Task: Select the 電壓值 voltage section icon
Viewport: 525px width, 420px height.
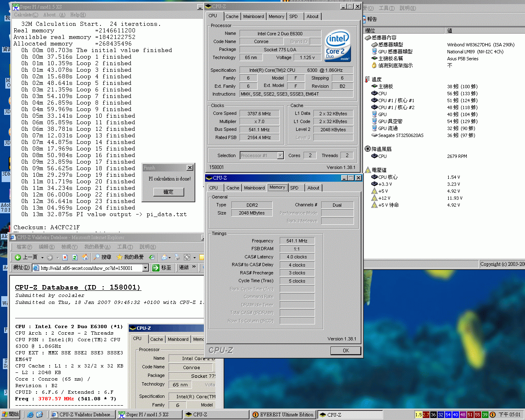Action: pos(367,170)
